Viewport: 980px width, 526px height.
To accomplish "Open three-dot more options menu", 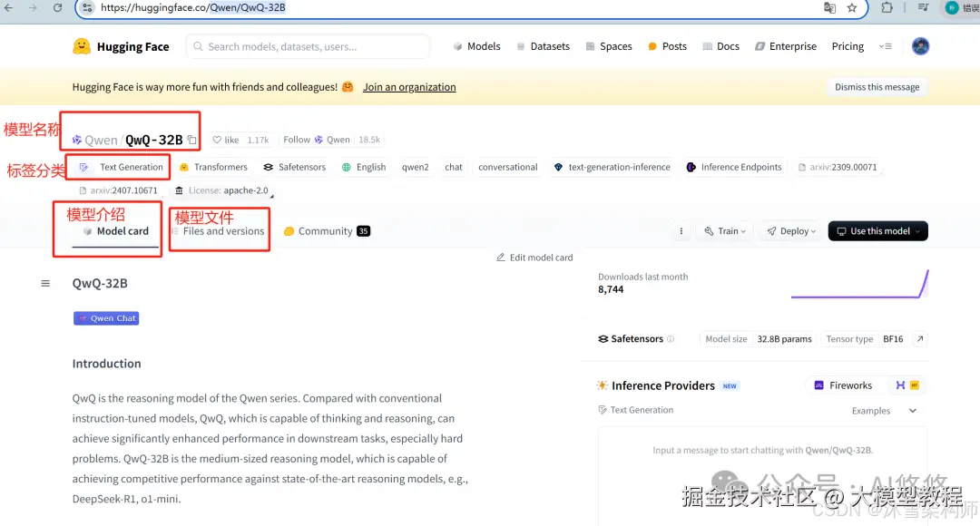I will 681,231.
